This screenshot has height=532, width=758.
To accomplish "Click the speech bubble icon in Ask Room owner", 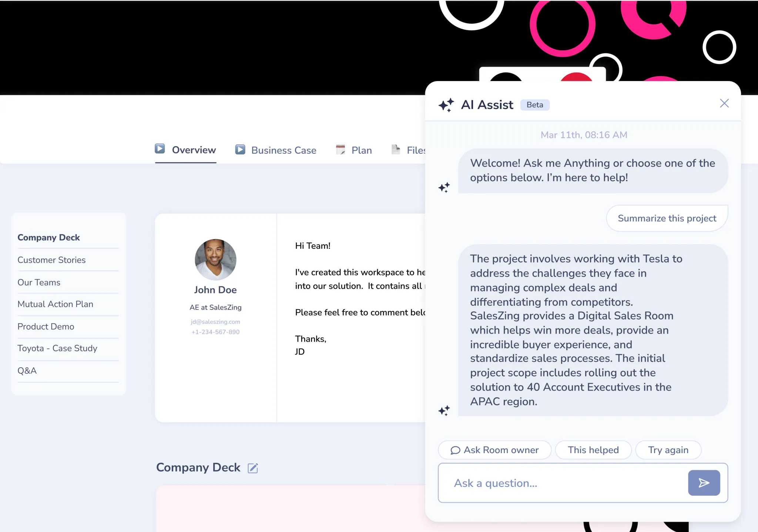I will click(455, 450).
